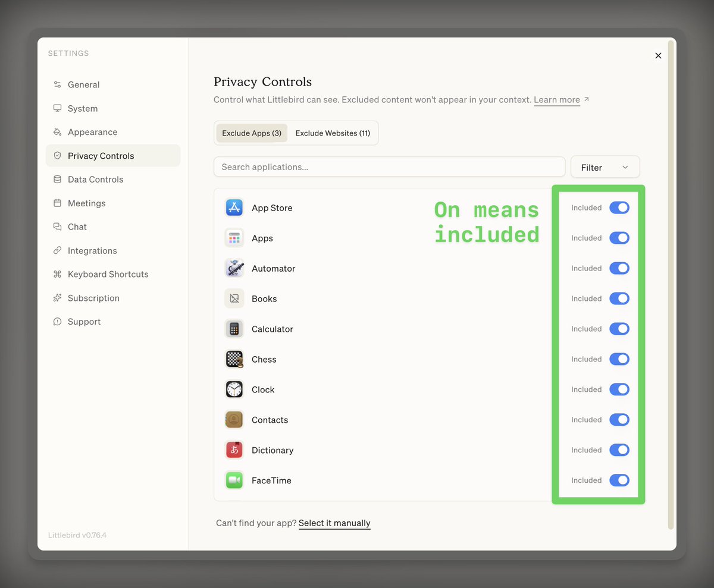Open Subscription settings section

click(113, 298)
